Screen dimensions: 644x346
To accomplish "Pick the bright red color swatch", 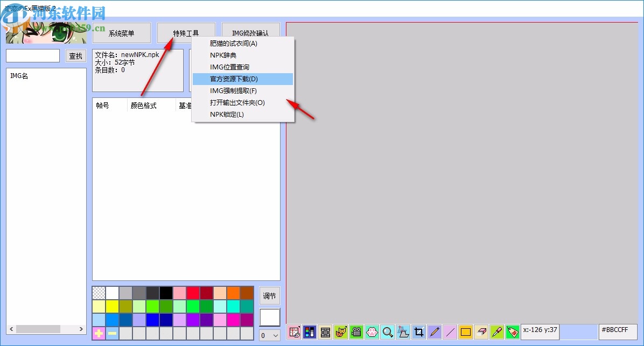I will (x=193, y=293).
